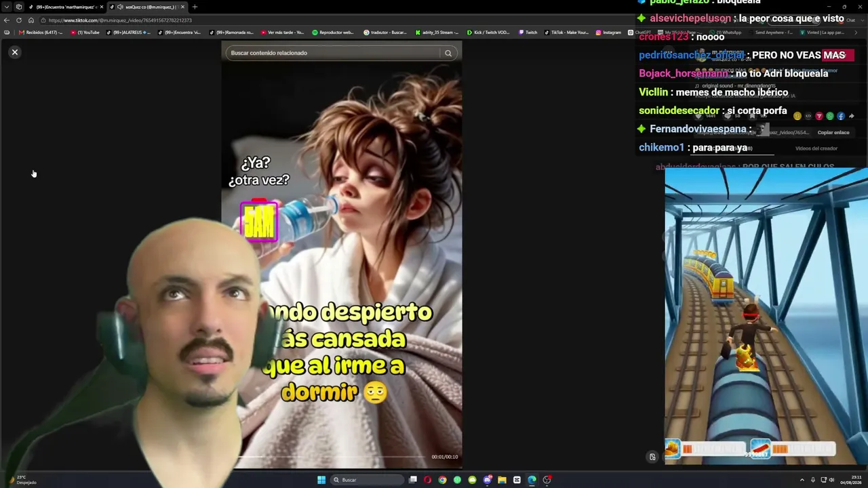Close the '@m.mirquez_' TikTok tab
This screenshot has width=868, height=488.
(x=182, y=7)
